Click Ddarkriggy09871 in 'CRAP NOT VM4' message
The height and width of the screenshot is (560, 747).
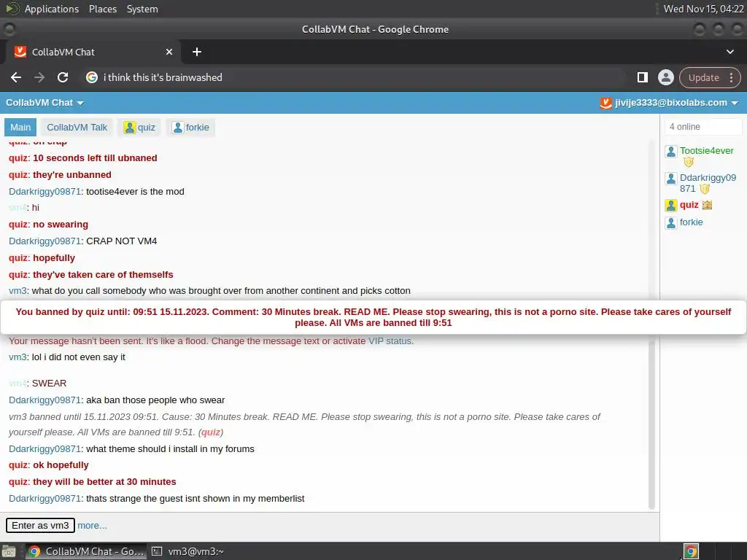tap(44, 241)
